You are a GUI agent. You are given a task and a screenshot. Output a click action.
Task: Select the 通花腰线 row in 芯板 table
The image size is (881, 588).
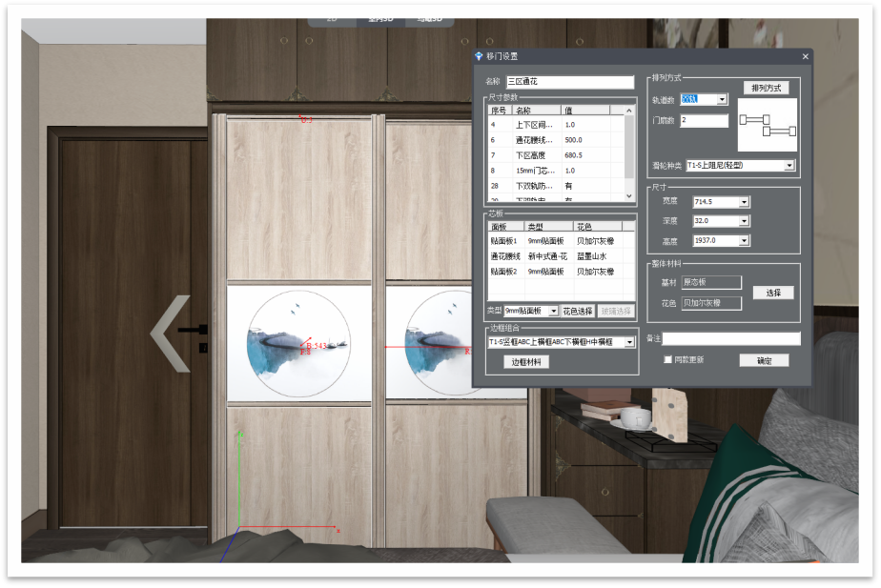pyautogui.click(x=561, y=256)
